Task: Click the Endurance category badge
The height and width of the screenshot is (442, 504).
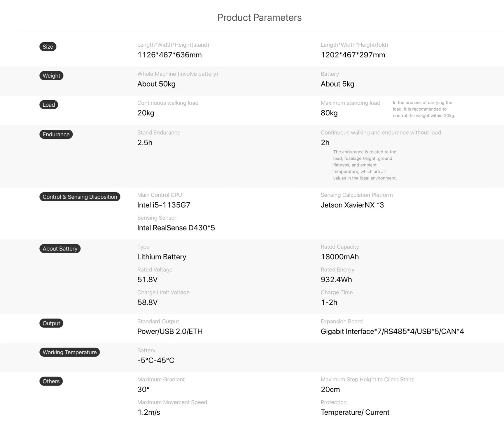Action: pyautogui.click(x=56, y=134)
